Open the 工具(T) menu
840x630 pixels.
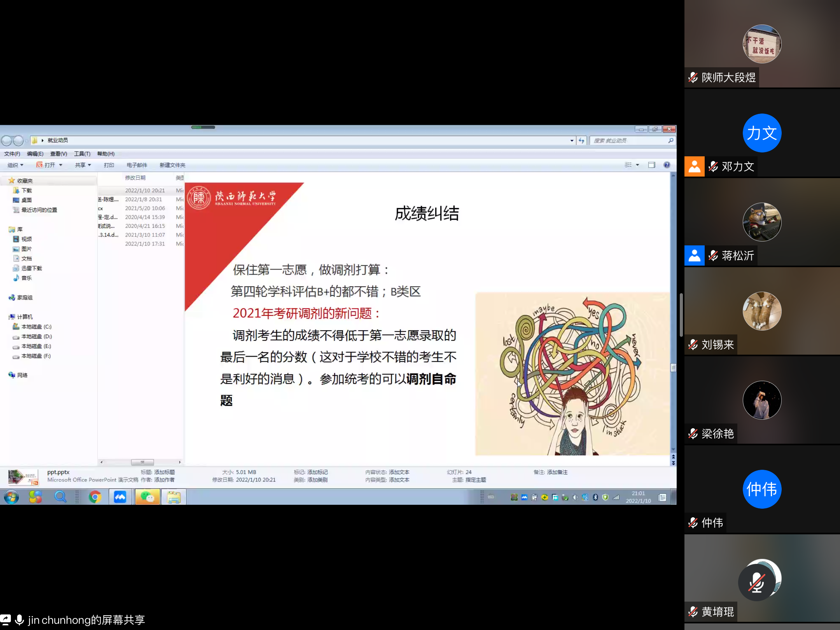[x=82, y=154]
